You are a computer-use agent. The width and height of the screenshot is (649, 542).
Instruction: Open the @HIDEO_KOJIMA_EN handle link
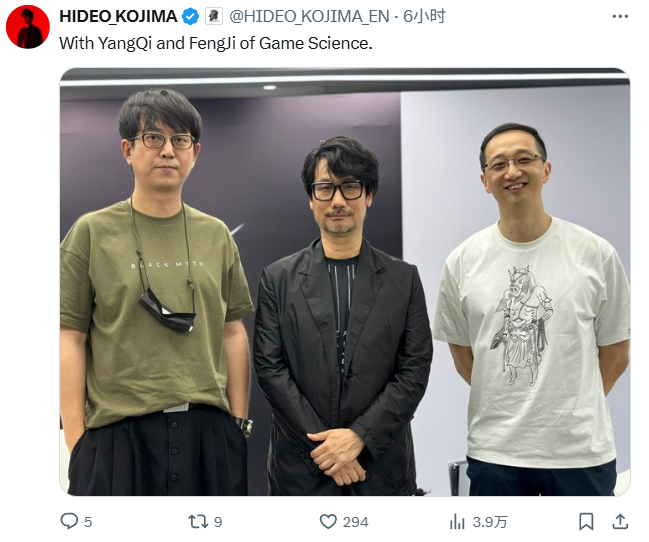click(x=309, y=17)
